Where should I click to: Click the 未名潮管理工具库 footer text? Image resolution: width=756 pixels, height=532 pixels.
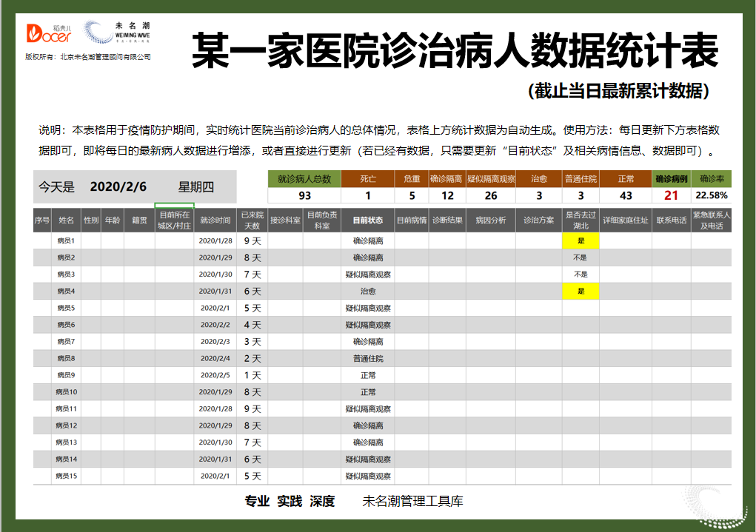click(x=412, y=502)
